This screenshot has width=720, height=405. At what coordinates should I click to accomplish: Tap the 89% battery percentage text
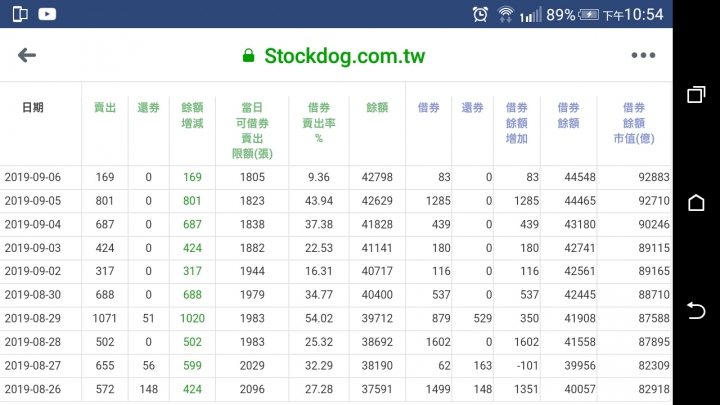pos(561,15)
